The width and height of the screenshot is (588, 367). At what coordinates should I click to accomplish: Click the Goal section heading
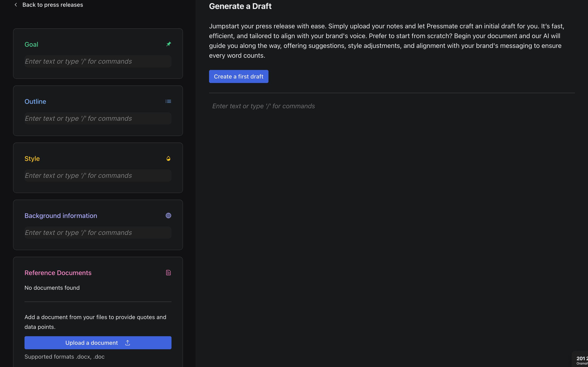[31, 44]
